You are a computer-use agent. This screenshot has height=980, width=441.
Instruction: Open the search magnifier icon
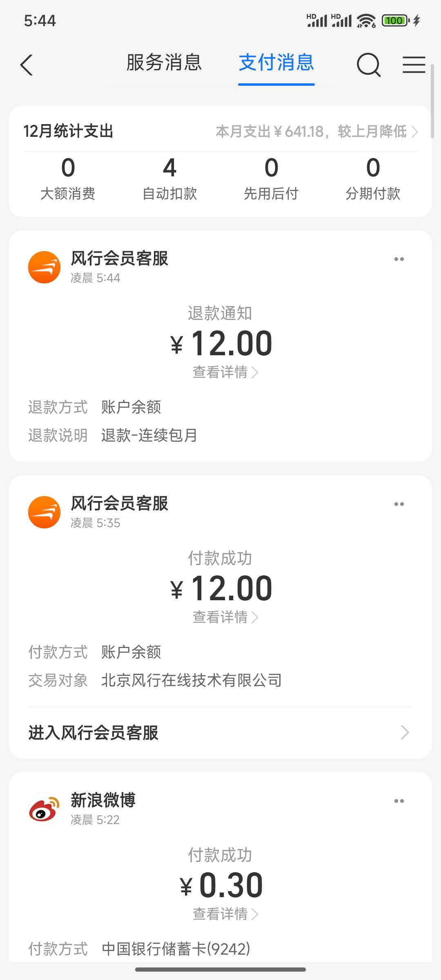[x=368, y=65]
